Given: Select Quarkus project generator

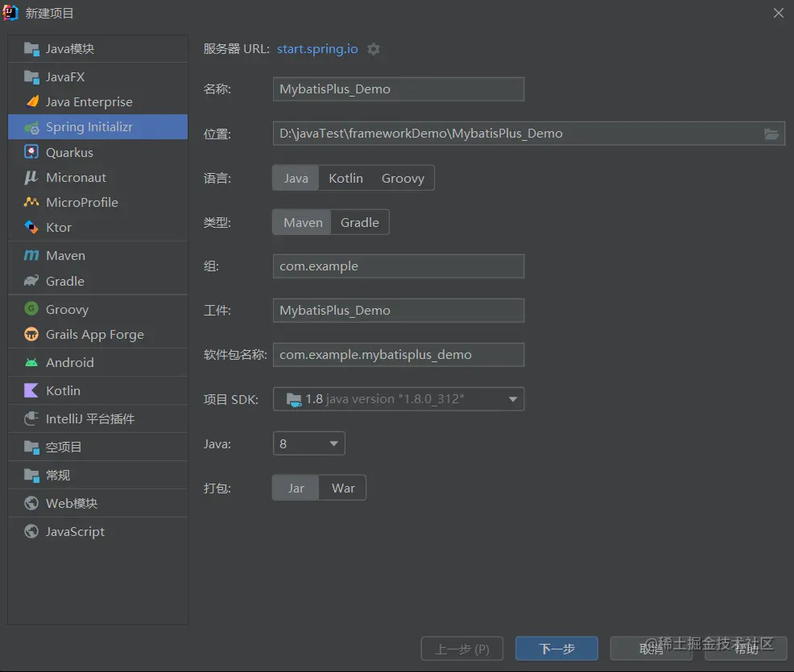Looking at the screenshot, I should (97, 152).
